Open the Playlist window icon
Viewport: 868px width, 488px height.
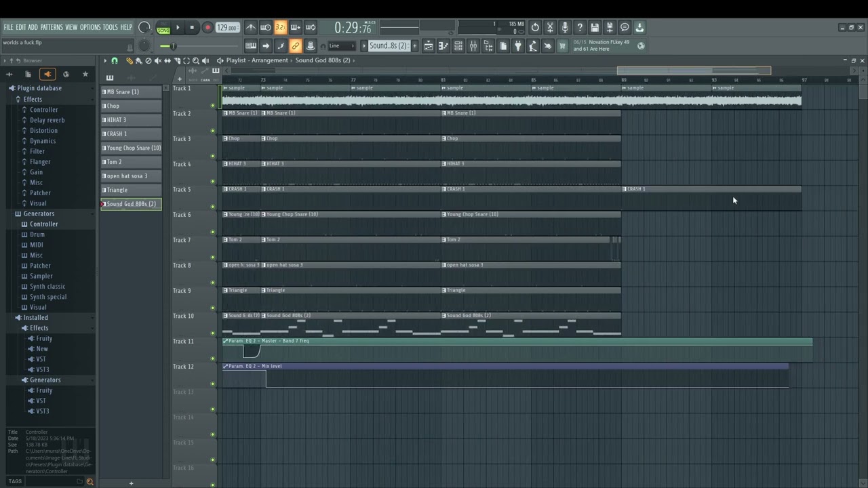(x=429, y=46)
